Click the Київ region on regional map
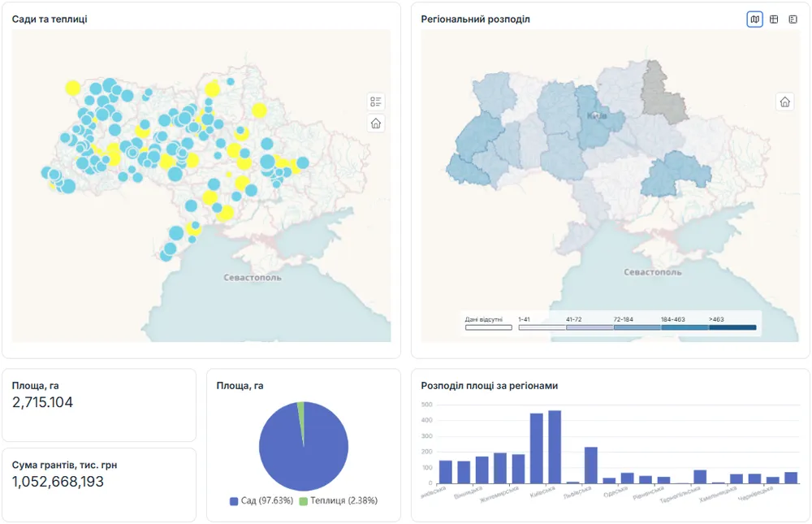Image resolution: width=812 pixels, height=524 pixels. point(597,117)
